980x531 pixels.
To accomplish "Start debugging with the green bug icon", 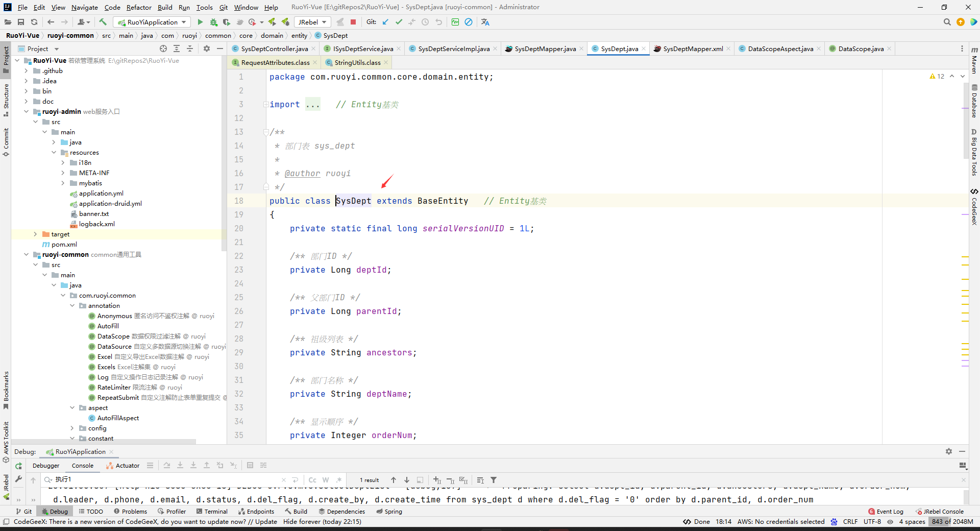I will [x=213, y=22].
